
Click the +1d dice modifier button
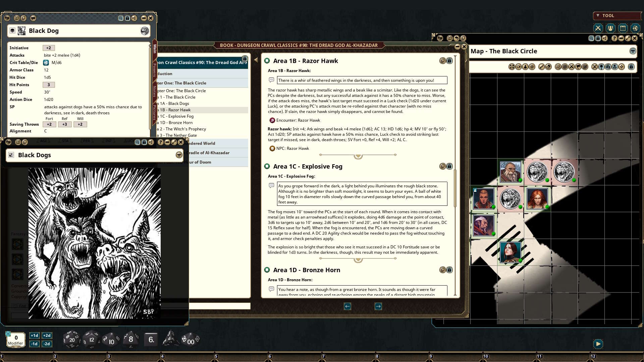tap(35, 335)
